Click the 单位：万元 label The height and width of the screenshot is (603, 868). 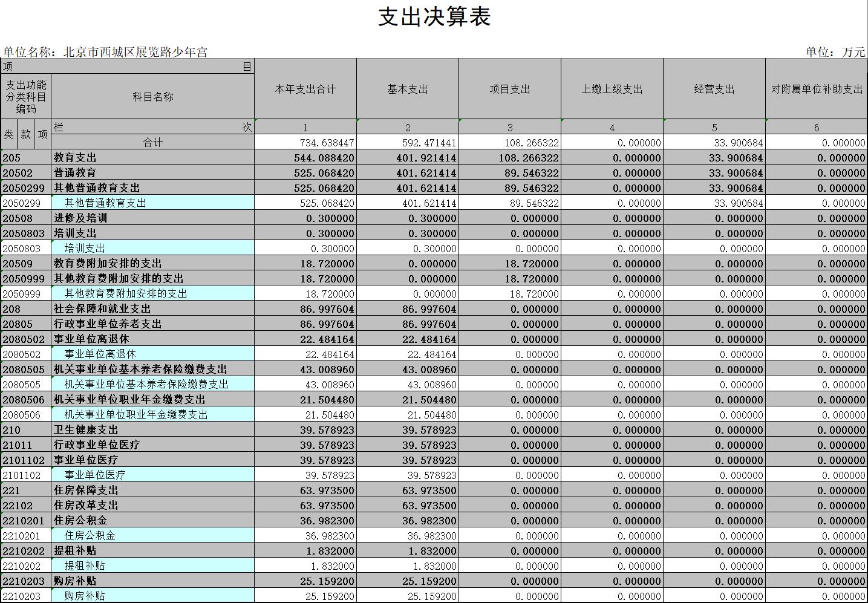835,52
